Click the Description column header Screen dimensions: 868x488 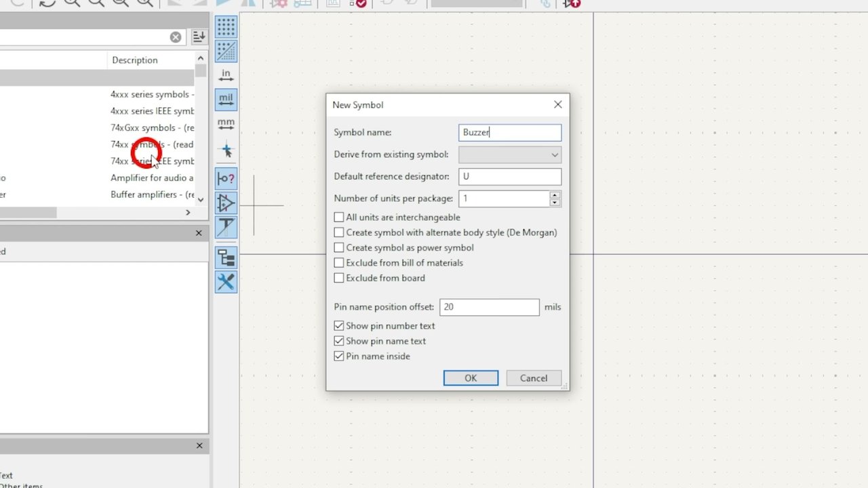point(150,60)
